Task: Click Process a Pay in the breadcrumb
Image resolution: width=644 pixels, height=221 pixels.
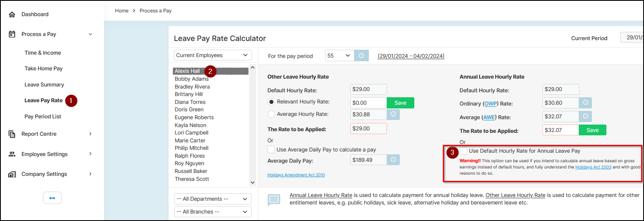Action: click(155, 11)
